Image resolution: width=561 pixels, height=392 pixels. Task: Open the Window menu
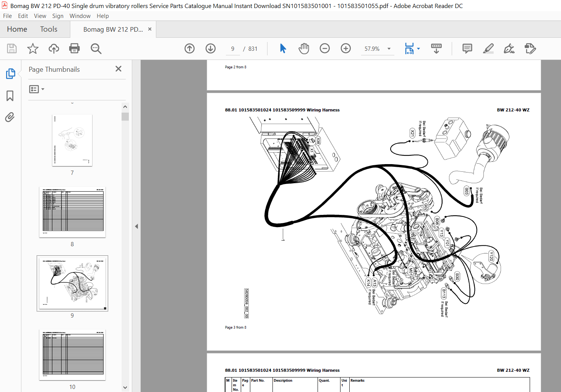[x=80, y=16]
